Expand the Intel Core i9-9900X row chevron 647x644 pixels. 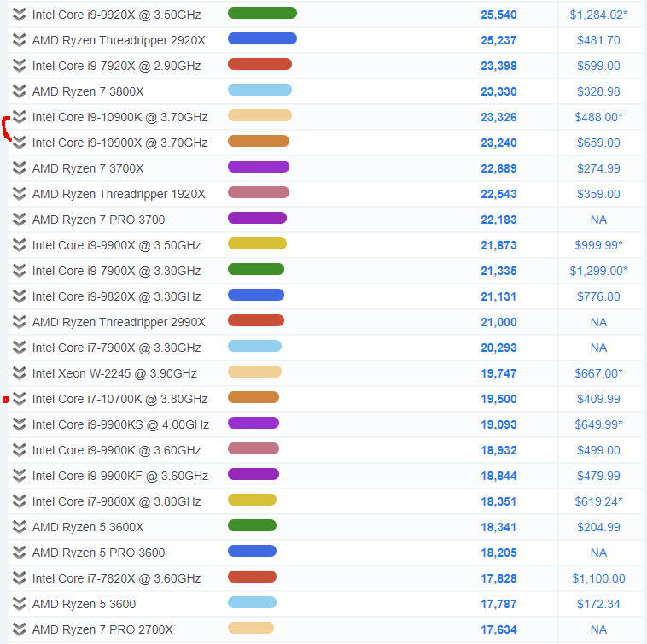pos(19,245)
